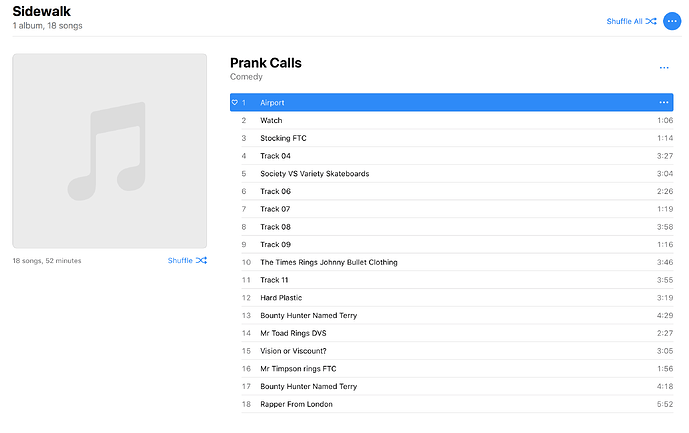Select the Rapper From London track

(x=296, y=404)
